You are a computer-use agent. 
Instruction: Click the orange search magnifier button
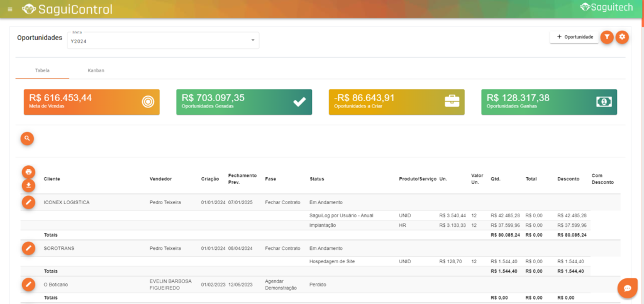[27, 138]
